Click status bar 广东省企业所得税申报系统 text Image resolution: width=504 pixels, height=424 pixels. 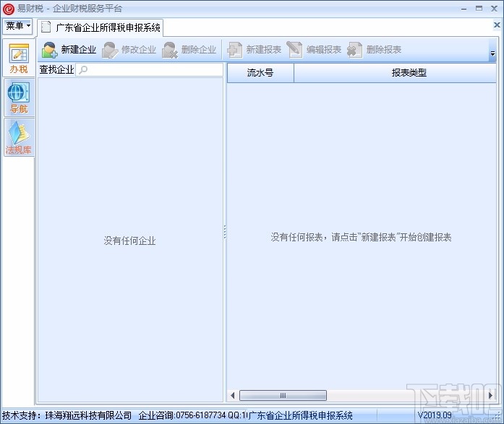point(300,415)
